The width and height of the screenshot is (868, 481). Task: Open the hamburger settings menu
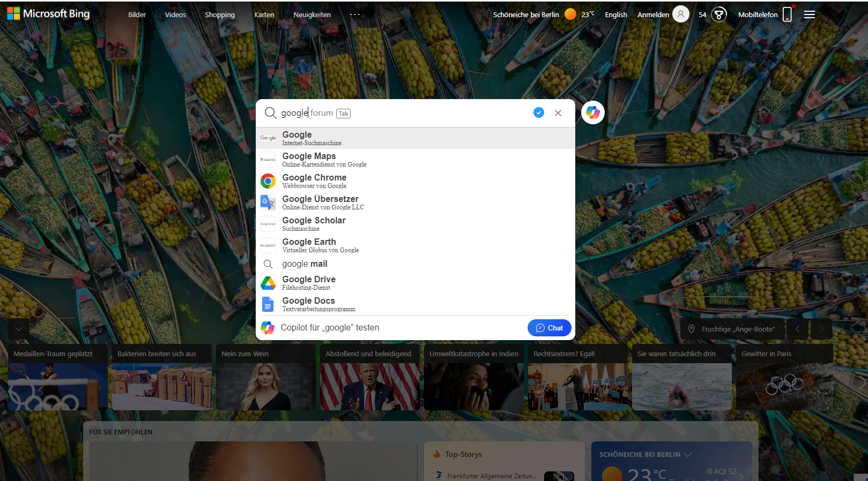click(x=810, y=15)
